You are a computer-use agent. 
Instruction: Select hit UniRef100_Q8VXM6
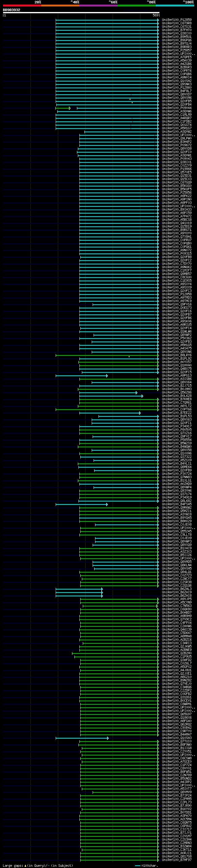pos(176,98)
